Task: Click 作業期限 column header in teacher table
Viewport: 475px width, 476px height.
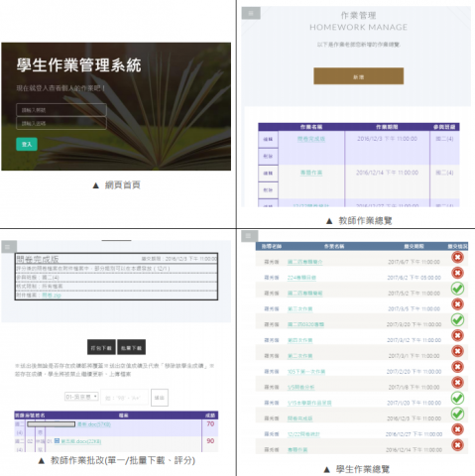Action: pos(387,127)
